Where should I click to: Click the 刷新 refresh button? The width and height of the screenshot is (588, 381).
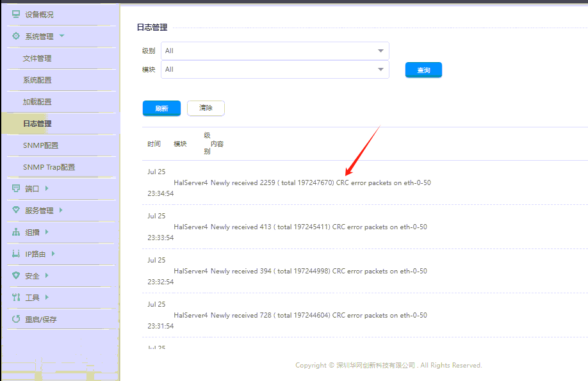(x=161, y=109)
